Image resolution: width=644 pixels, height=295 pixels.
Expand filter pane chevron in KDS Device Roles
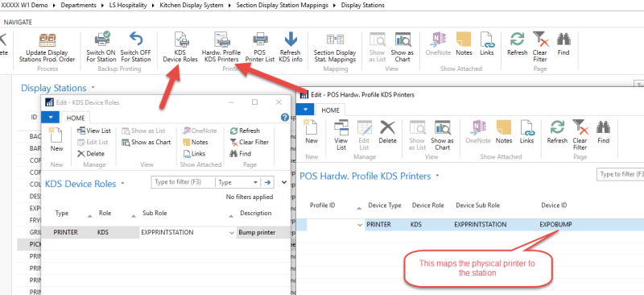coord(284,182)
